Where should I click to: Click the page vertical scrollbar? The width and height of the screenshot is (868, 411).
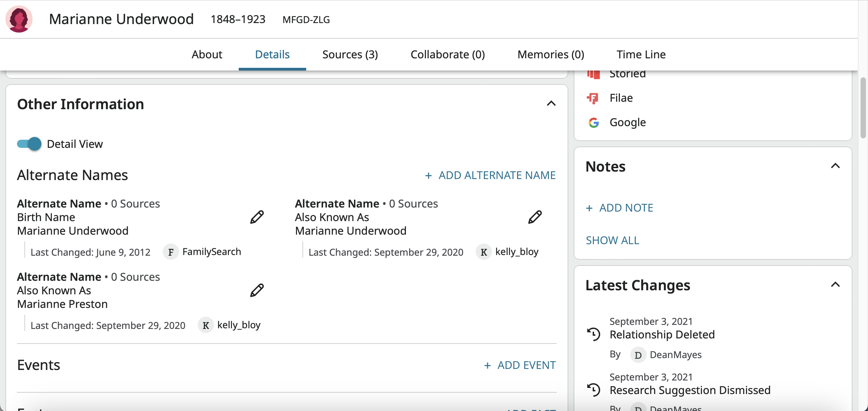pos(863,108)
